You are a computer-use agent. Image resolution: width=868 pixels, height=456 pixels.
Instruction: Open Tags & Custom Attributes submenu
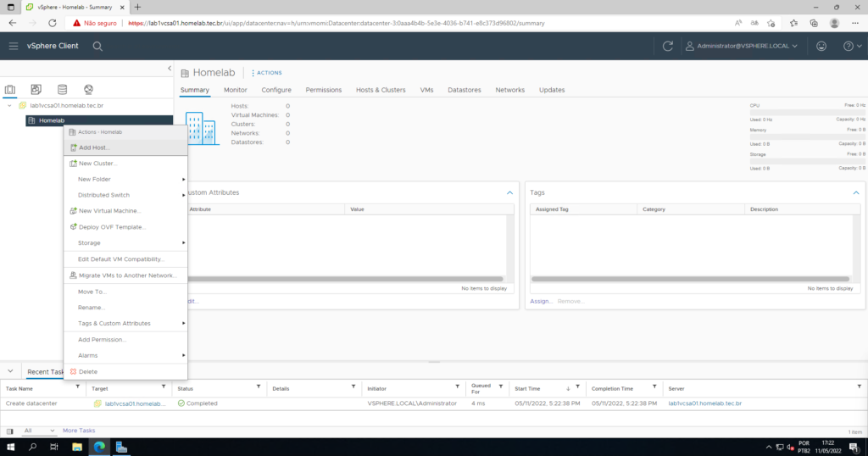click(x=125, y=323)
